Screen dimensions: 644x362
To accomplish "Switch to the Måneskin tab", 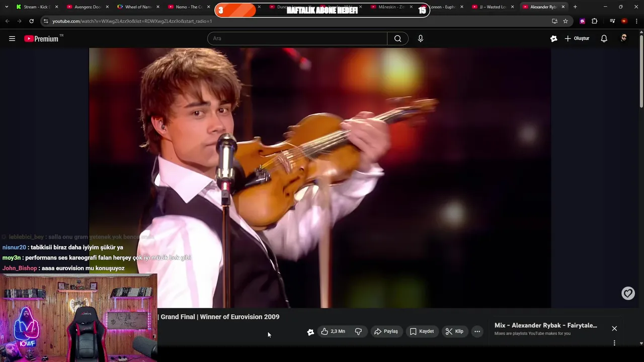I will (x=391, y=7).
